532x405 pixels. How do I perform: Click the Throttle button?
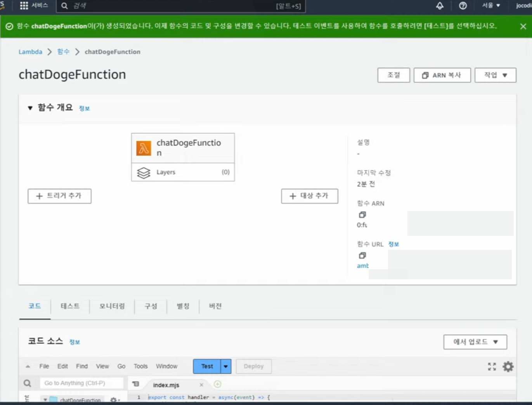(394, 75)
